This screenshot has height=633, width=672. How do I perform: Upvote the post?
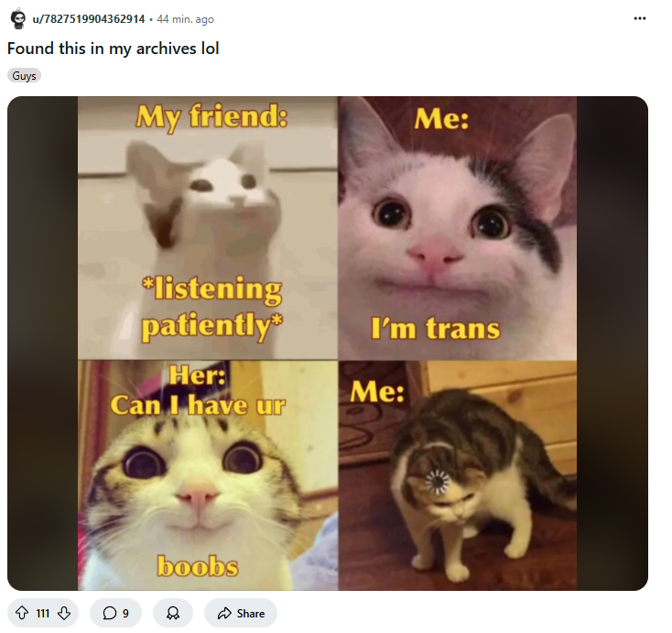22,613
